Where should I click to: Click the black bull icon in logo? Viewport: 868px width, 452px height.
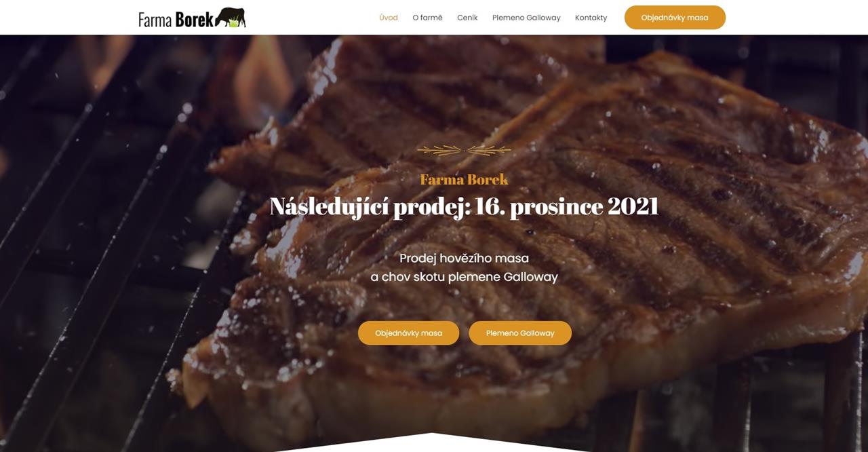click(x=231, y=17)
